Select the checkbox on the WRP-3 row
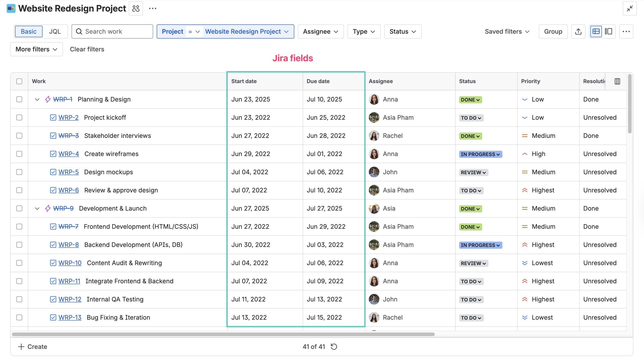644x360 pixels. pos(19,135)
